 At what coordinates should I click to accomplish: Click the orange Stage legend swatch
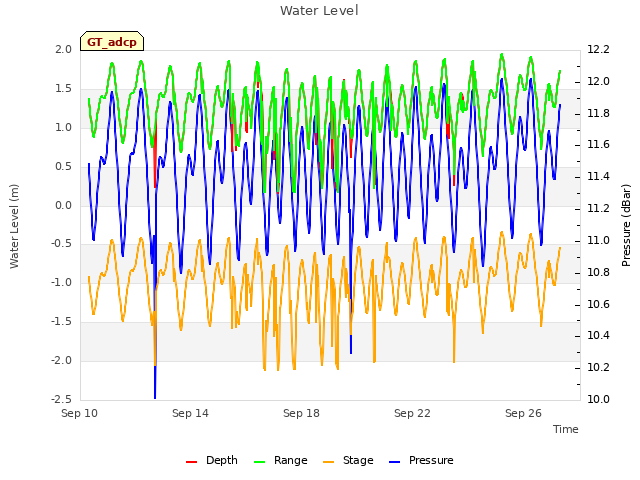click(328, 462)
